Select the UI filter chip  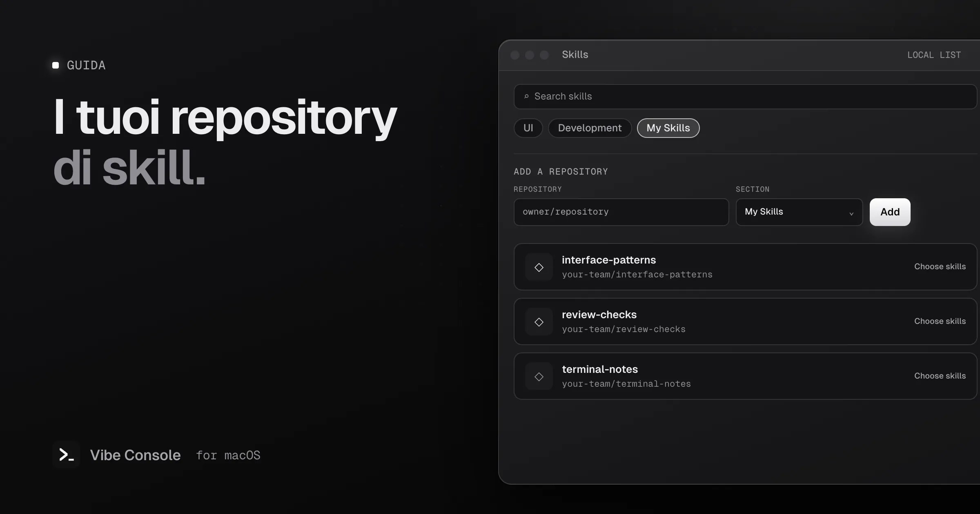528,128
